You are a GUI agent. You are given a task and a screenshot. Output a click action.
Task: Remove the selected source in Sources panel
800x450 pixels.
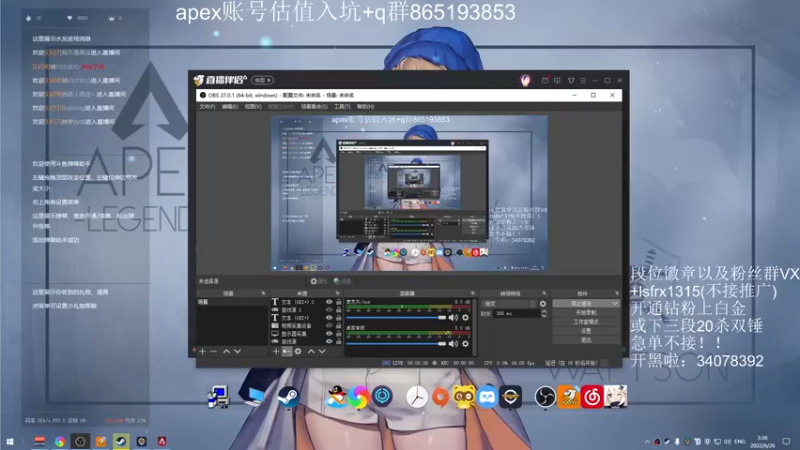click(x=287, y=352)
